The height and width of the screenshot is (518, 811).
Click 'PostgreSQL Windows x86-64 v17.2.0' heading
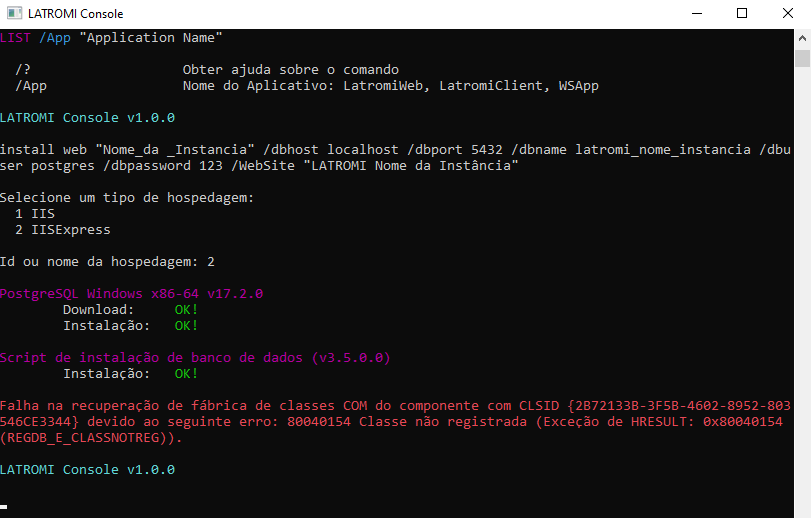tap(131, 294)
